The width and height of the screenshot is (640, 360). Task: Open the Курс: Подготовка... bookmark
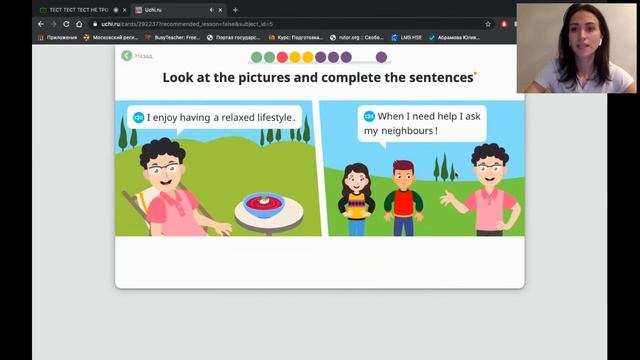tap(296, 38)
